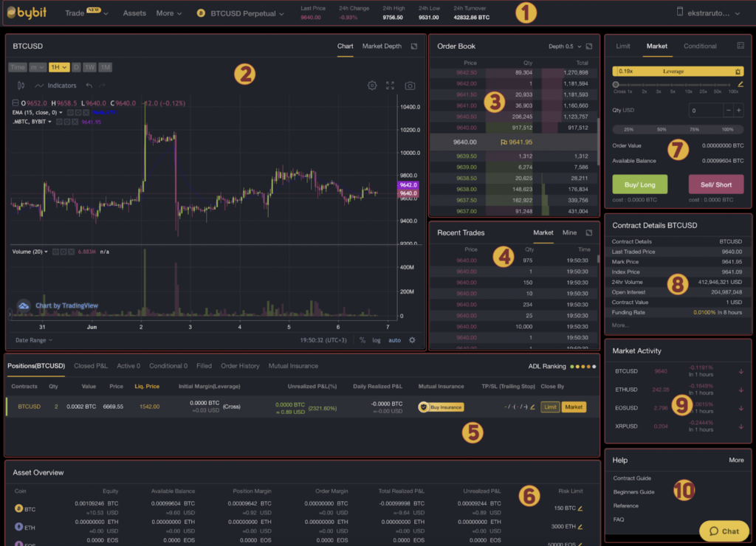The height and width of the screenshot is (546, 756).
Task: Open the ekstraruto account menu
Action: [713, 13]
